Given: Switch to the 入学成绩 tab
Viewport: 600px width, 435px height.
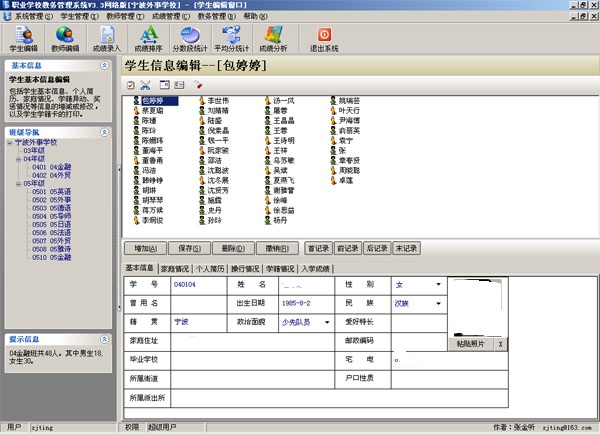Looking at the screenshot, I should (x=315, y=269).
